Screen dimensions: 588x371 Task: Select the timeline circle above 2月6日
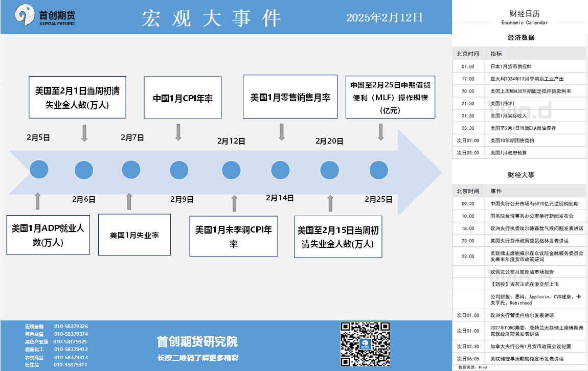[84, 170]
